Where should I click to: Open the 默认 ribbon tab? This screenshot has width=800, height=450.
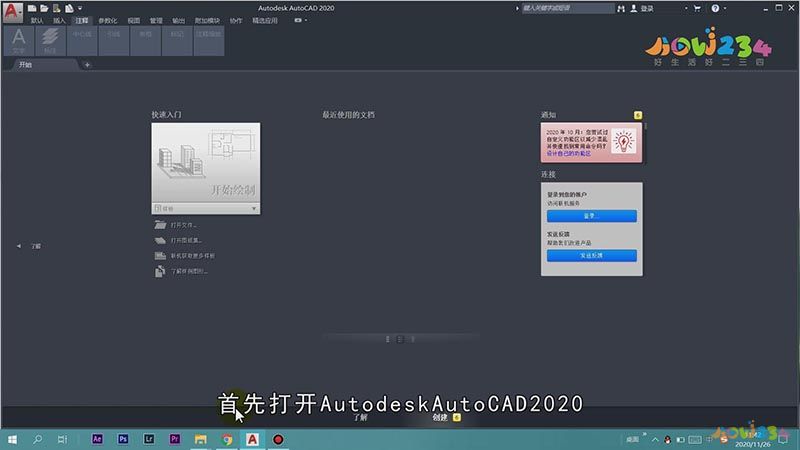click(x=37, y=20)
